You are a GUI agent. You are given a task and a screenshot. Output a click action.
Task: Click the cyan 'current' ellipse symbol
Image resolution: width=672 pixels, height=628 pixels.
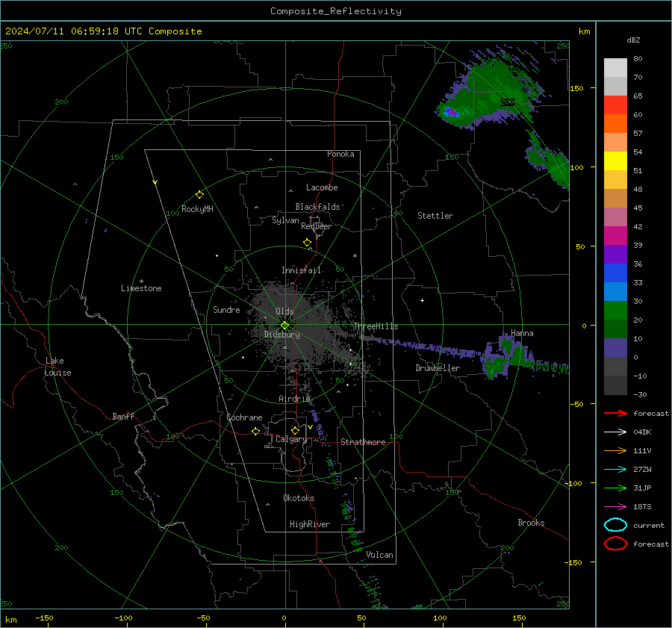click(x=615, y=525)
